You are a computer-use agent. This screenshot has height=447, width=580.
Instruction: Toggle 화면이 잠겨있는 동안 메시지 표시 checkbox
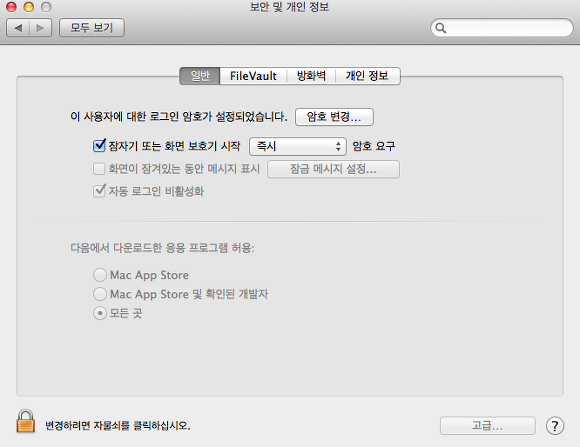(99, 169)
